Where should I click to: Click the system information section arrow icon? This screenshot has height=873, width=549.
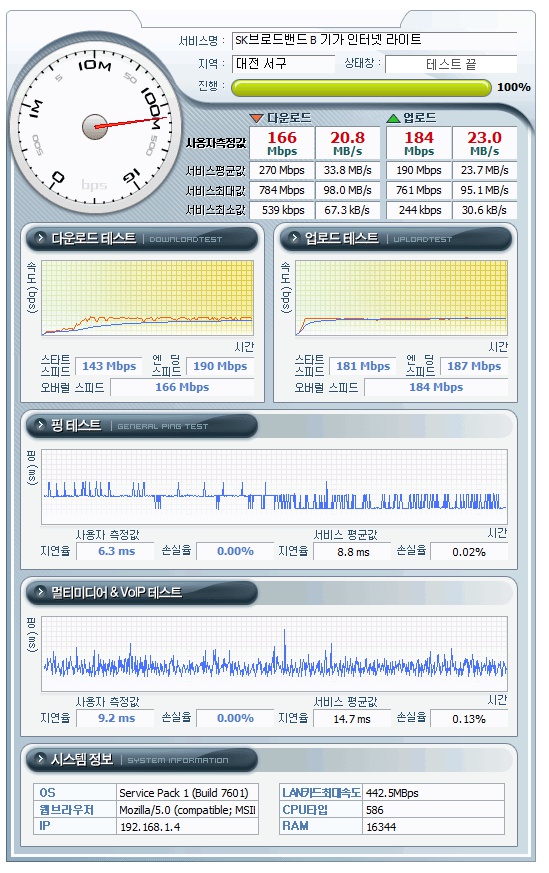point(40,759)
